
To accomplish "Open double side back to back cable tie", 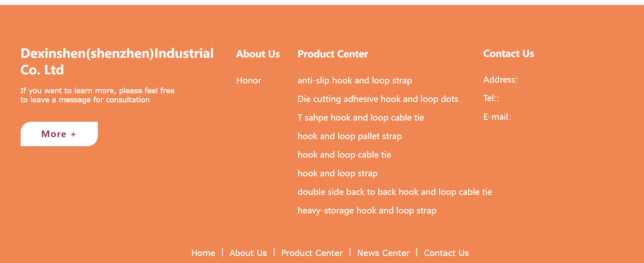I will tap(395, 192).
